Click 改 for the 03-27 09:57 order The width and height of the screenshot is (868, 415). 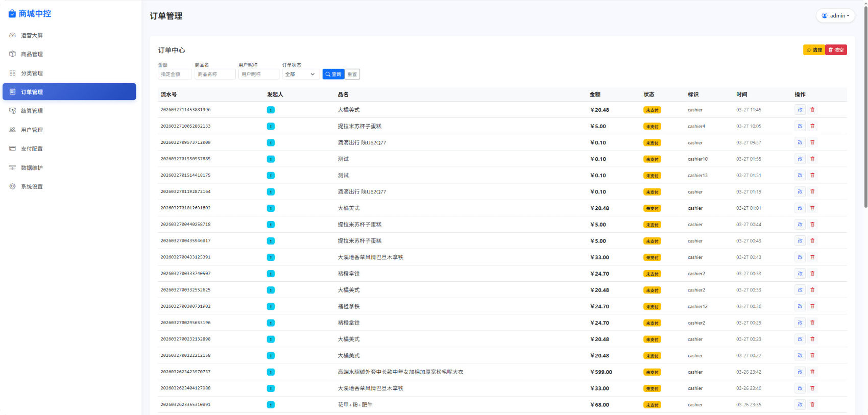coord(800,142)
